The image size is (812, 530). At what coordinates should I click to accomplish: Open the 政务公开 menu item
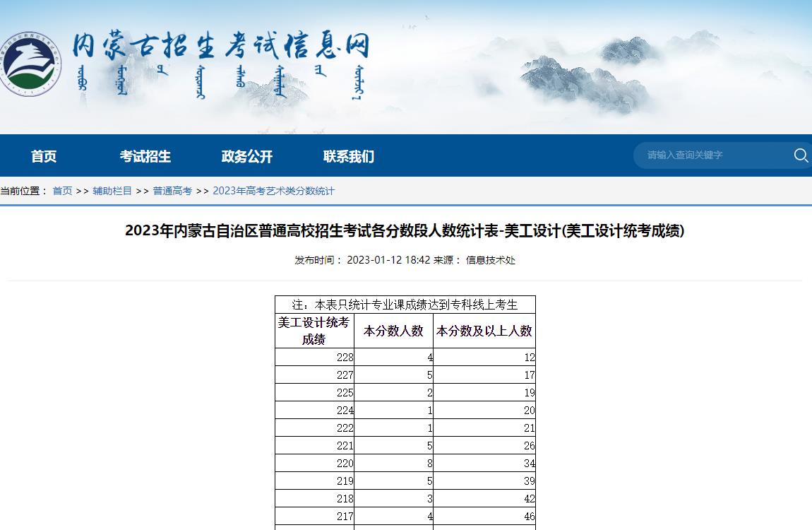point(247,156)
